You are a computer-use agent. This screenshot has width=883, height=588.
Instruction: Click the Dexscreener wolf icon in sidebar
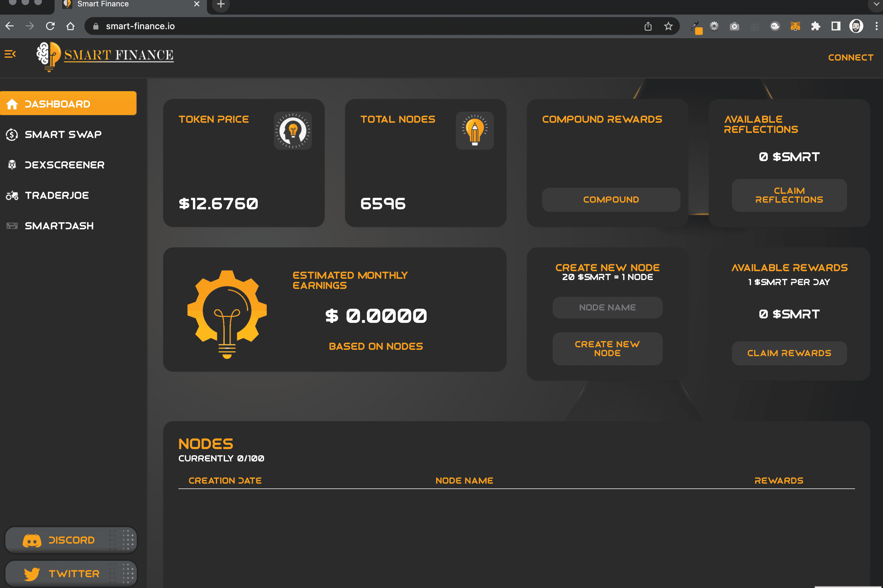pos(12,165)
